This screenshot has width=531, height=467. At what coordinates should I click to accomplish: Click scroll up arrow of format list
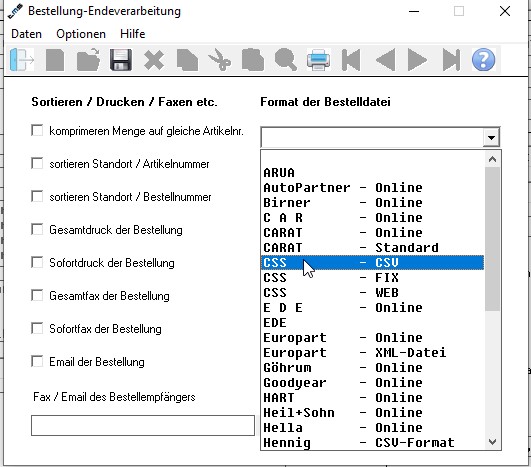tap(492, 159)
